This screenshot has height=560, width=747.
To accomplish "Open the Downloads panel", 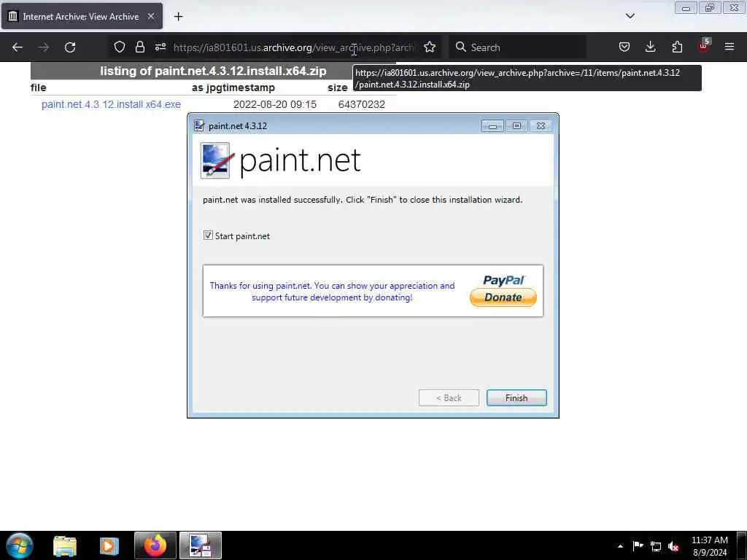I will tap(650, 47).
